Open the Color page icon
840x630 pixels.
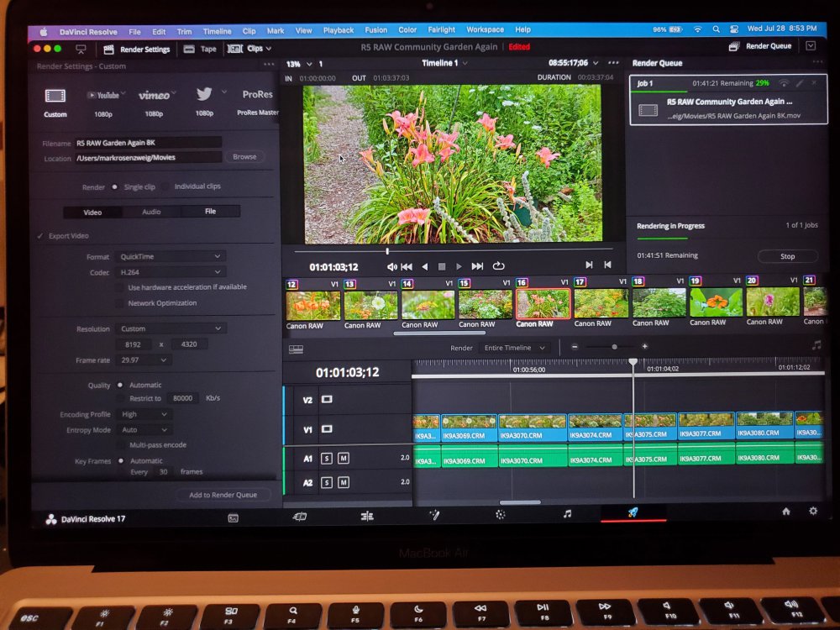(x=500, y=514)
